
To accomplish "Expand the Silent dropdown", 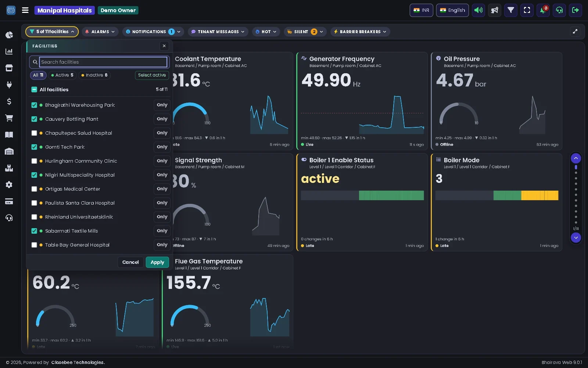I will pos(305,32).
